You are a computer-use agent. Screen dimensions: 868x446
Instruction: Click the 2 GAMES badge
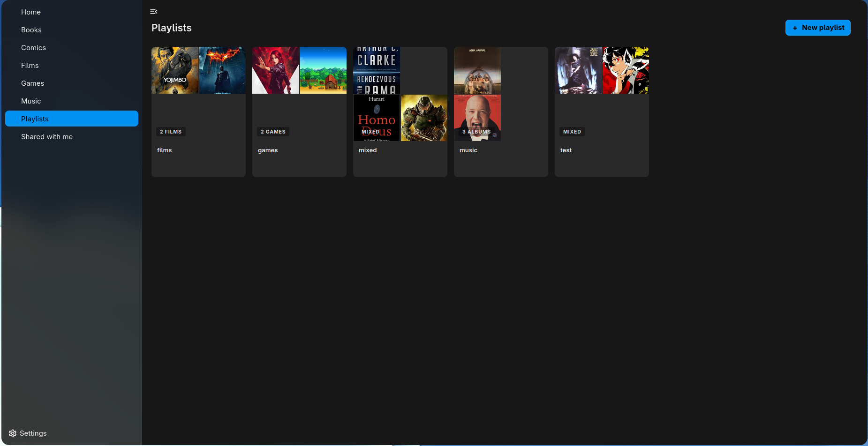tap(273, 132)
